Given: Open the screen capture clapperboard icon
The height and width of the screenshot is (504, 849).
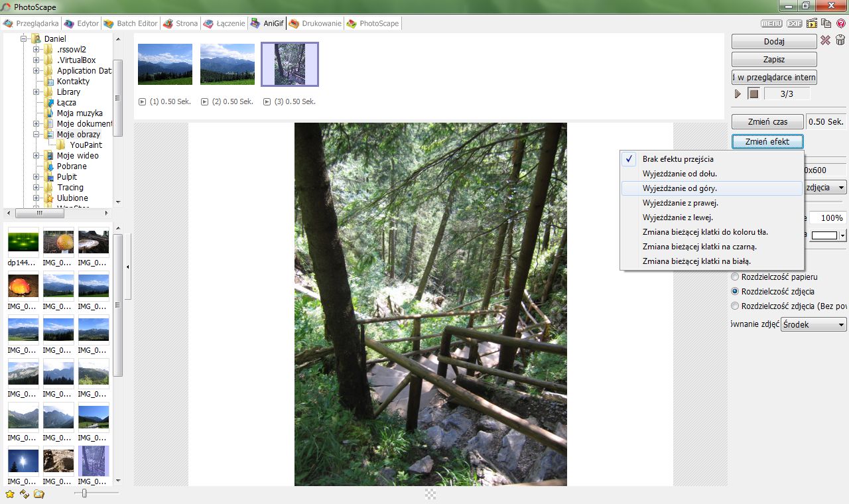Looking at the screenshot, I should point(812,23).
